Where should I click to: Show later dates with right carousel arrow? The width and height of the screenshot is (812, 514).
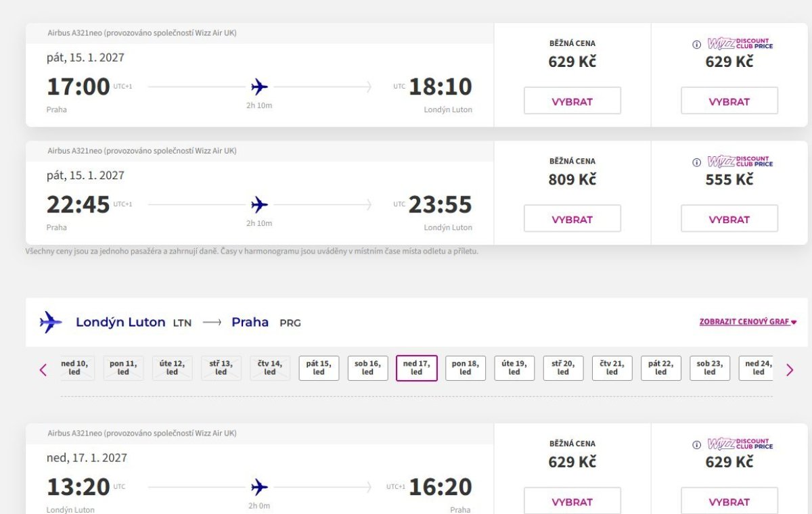coord(789,369)
